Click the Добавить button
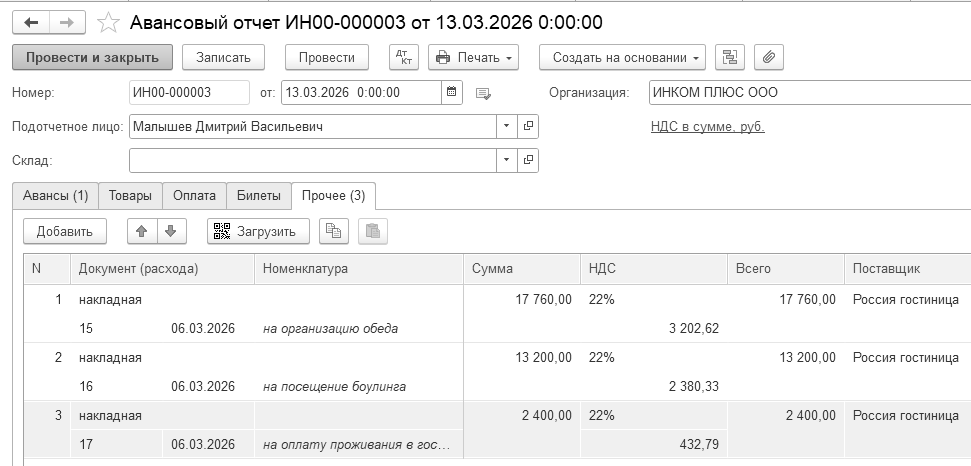 click(x=65, y=232)
